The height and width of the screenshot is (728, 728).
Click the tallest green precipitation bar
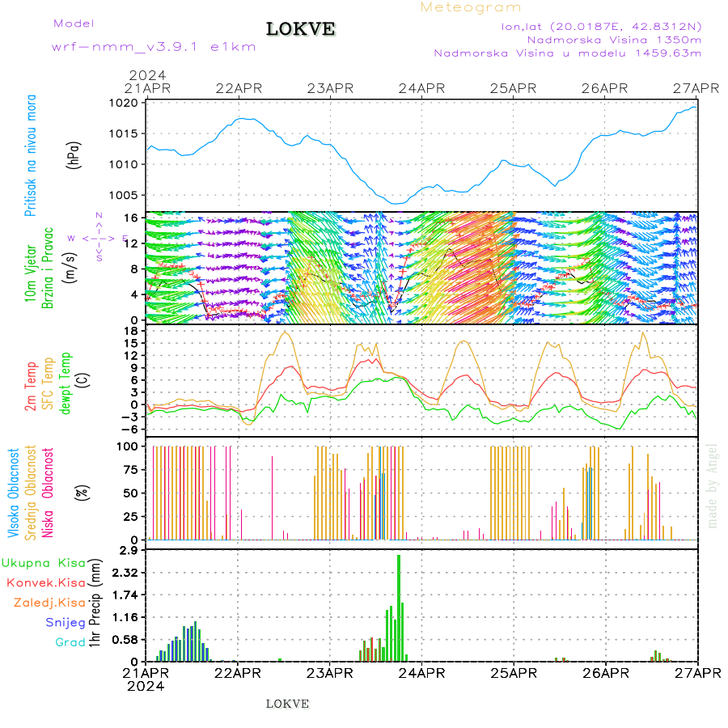[x=398, y=608]
